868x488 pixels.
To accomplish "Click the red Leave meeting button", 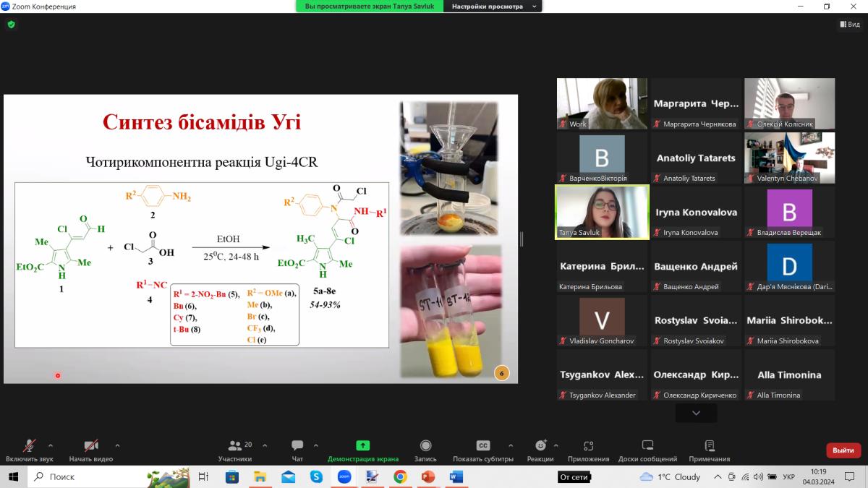I will tap(843, 450).
